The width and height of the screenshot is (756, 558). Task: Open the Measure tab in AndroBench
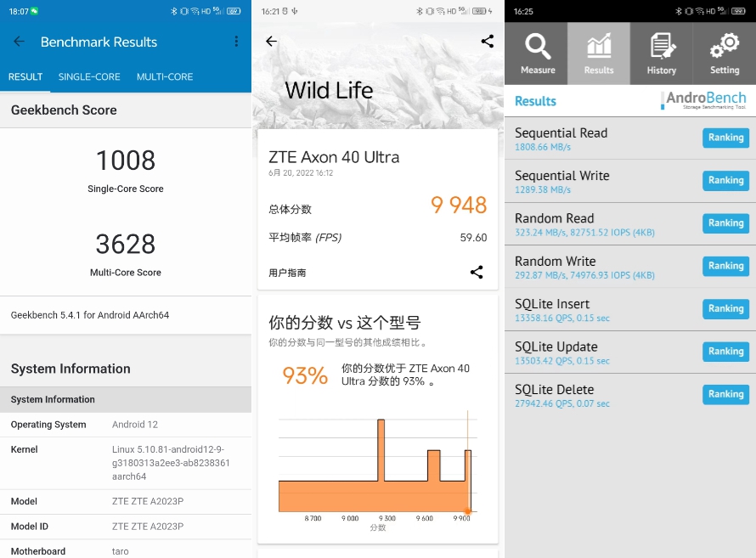coord(537,54)
